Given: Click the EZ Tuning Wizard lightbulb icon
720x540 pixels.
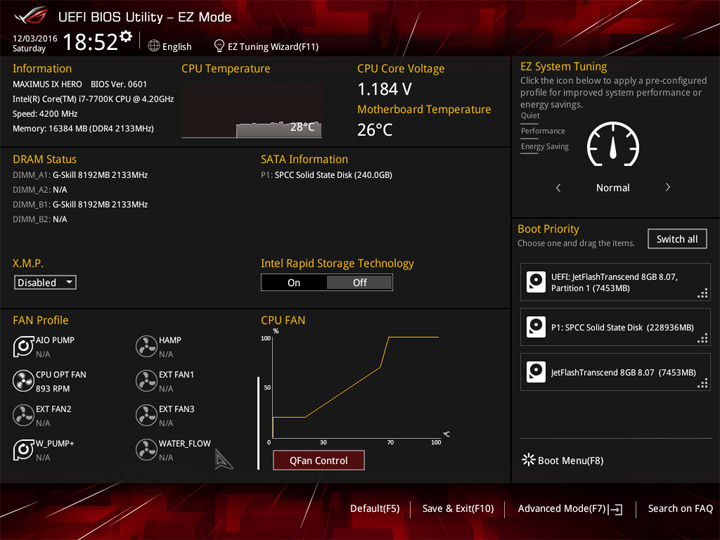Looking at the screenshot, I should click(x=219, y=45).
